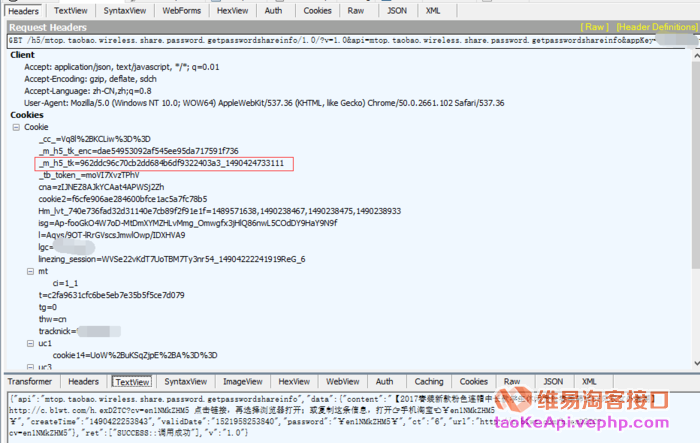Collapse the mt cookie node
The height and width of the screenshot is (443, 700).
coord(30,272)
